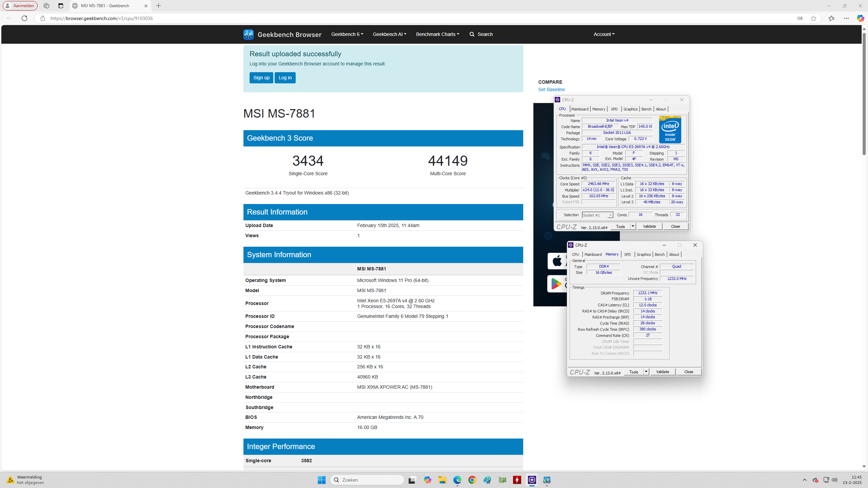The width and height of the screenshot is (868, 488).
Task: Expand the Geekbench AI dropdown menu
Action: pyautogui.click(x=389, y=34)
